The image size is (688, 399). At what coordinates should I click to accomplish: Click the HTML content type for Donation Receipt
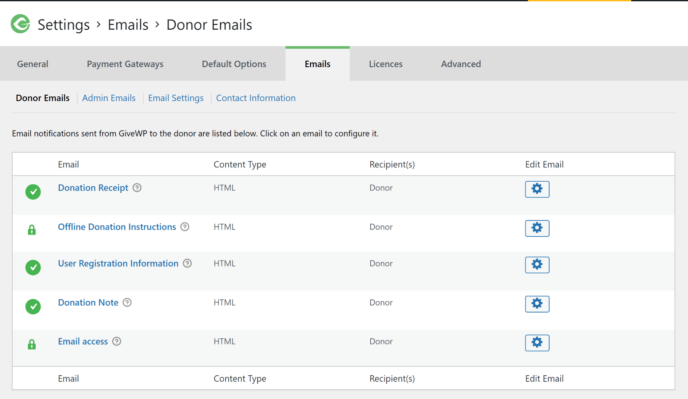coord(224,188)
